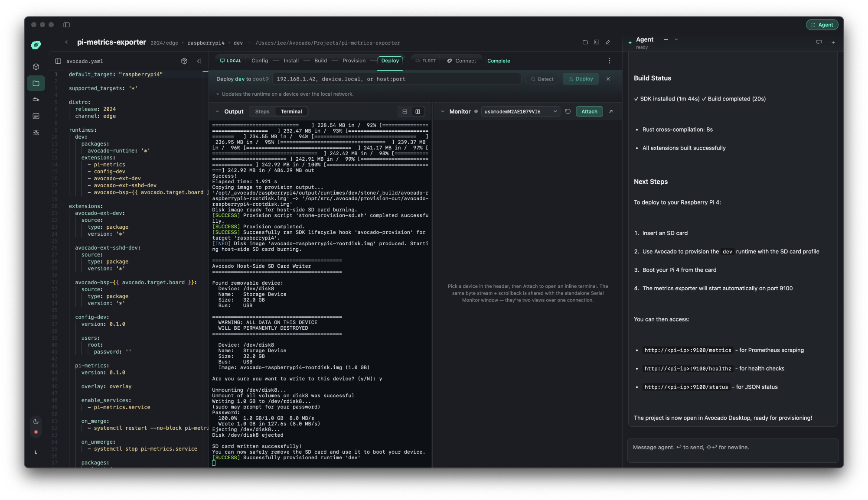Open the logs list icon in the left sidebar
Image resolution: width=868 pixels, height=500 pixels.
(x=36, y=116)
